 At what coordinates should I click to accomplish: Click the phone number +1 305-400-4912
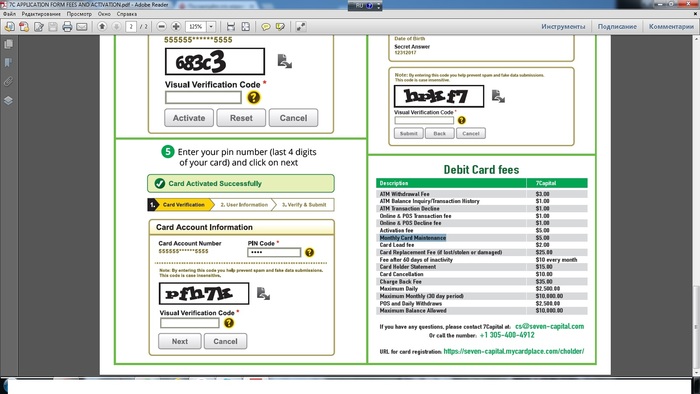(x=507, y=335)
